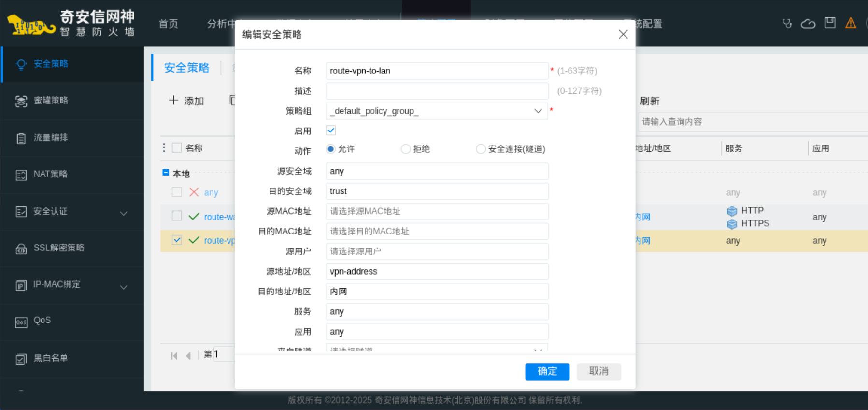Click the 描述 input field
868x410 pixels.
tap(437, 91)
